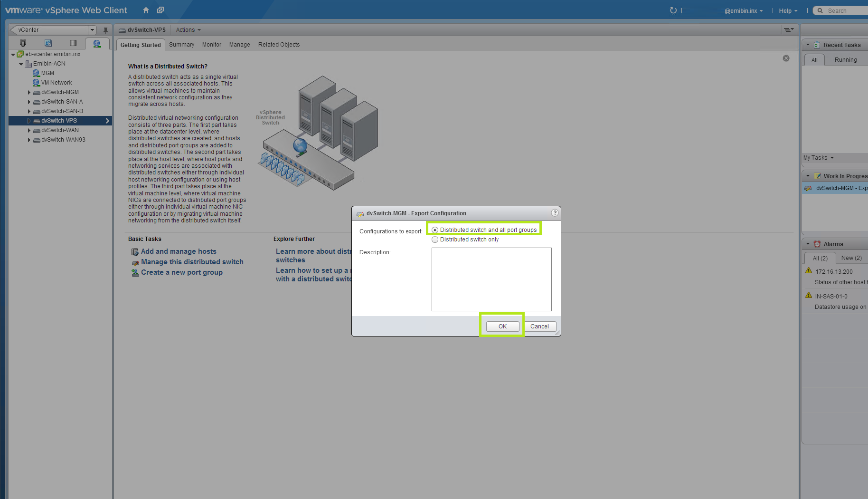Open Hosts and Clusters inventory view icon
Viewport: 868px width, 499px height.
pyautogui.click(x=23, y=43)
